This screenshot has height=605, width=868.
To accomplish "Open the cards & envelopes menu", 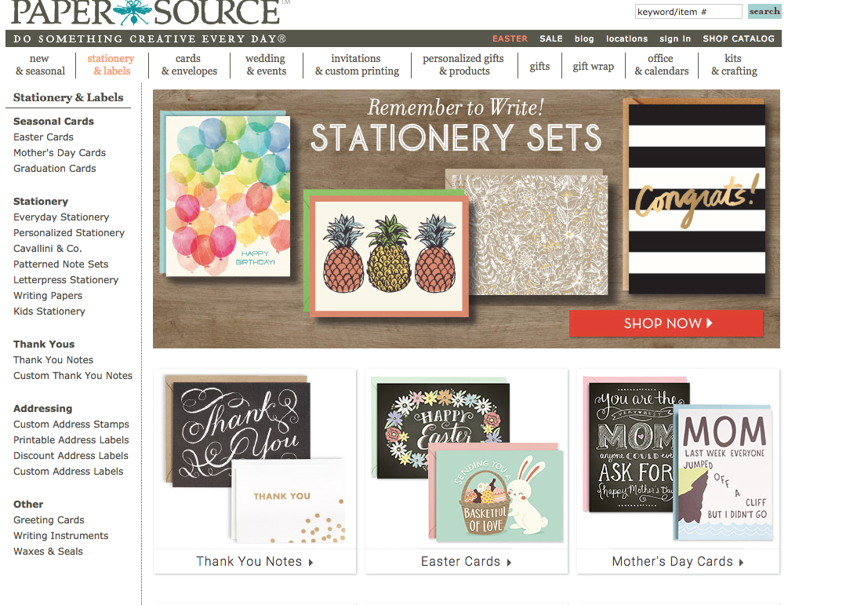I will tap(189, 65).
